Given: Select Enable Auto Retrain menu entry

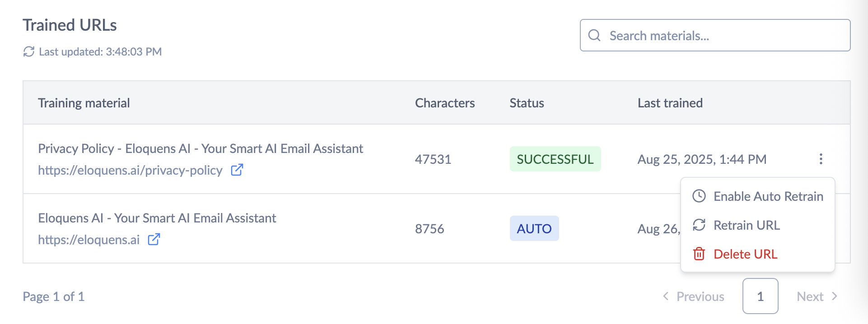Looking at the screenshot, I should pos(758,196).
